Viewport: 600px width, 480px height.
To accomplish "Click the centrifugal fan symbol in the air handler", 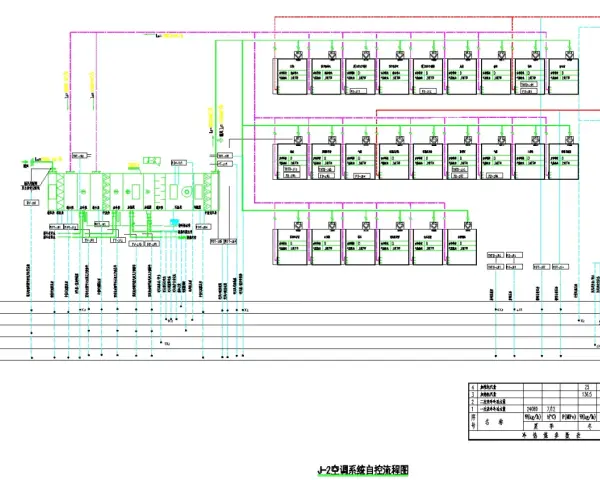I will click(186, 191).
